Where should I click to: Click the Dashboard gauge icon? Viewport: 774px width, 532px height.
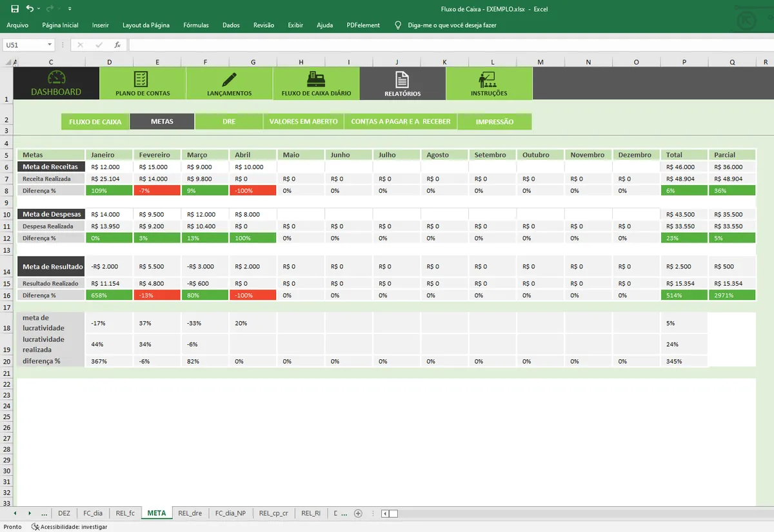[56, 77]
